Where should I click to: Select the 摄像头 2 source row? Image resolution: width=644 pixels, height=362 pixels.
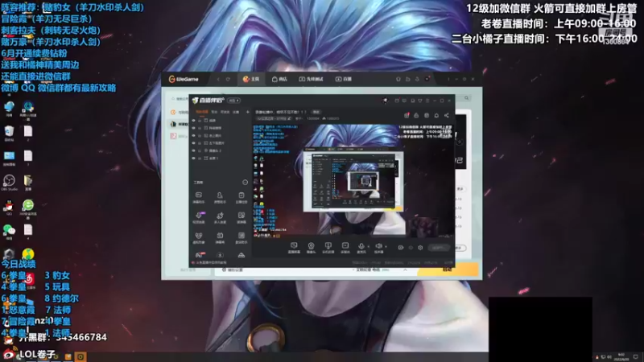221,150
